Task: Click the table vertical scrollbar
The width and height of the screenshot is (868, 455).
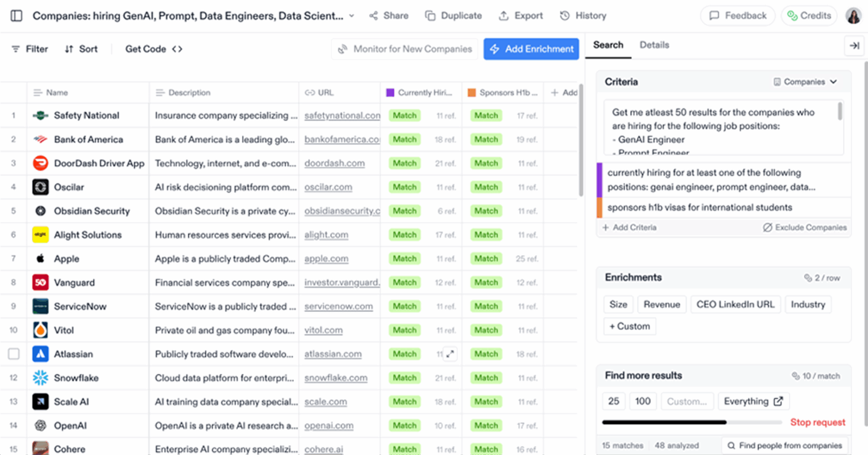Action: coord(581,140)
